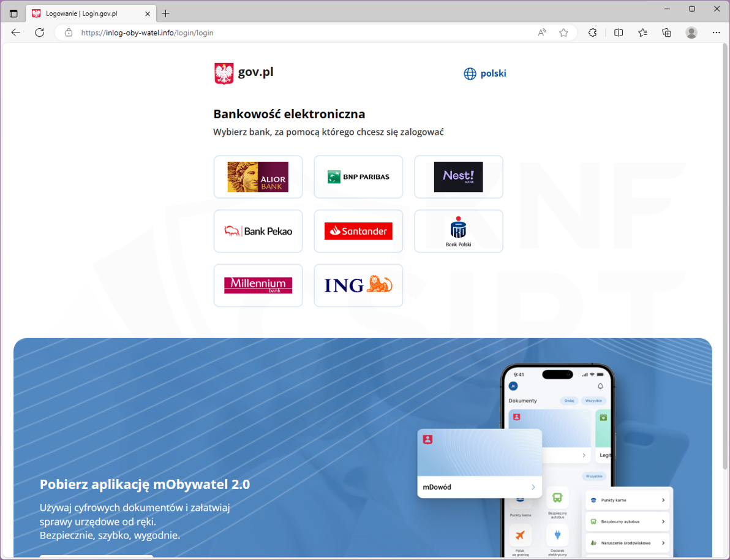Image resolution: width=730 pixels, height=560 pixels.
Task: Choose the ING bank tile
Action: pyautogui.click(x=358, y=285)
